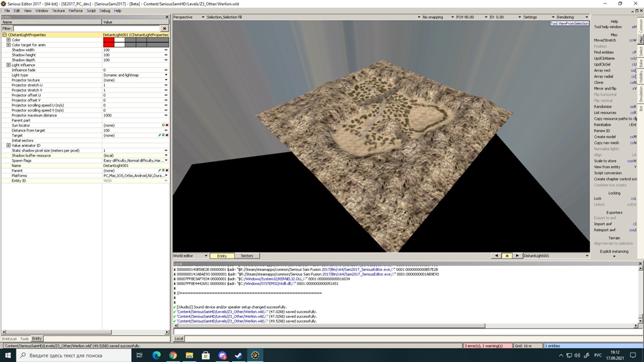Screen dimensions: 644x362
Task: Open Steam from the Windows taskbar
Action: click(239, 355)
